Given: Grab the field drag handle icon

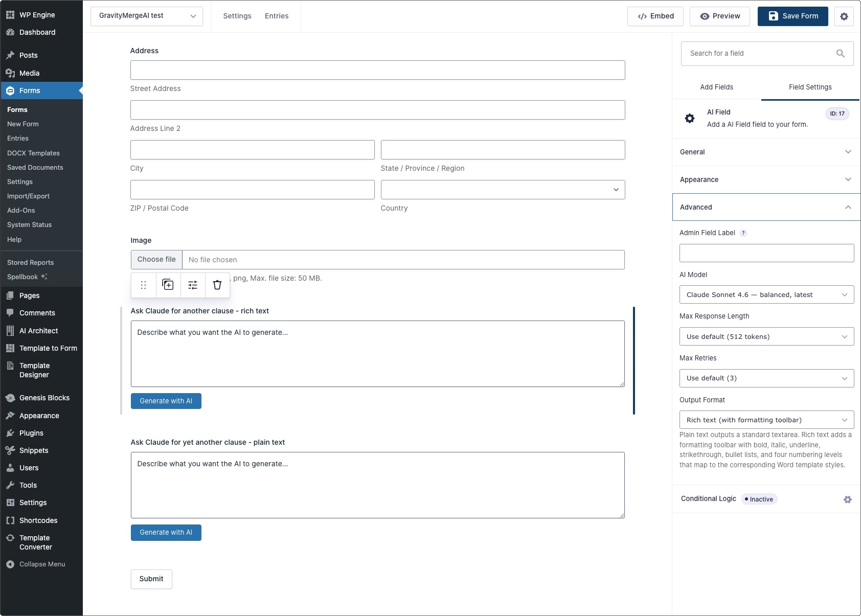Looking at the screenshot, I should 144,285.
